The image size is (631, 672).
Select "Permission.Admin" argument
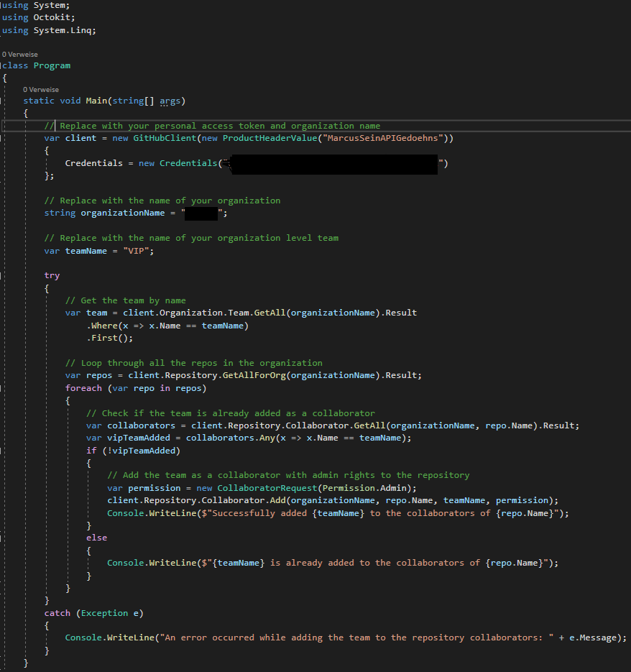pyautogui.click(x=364, y=488)
